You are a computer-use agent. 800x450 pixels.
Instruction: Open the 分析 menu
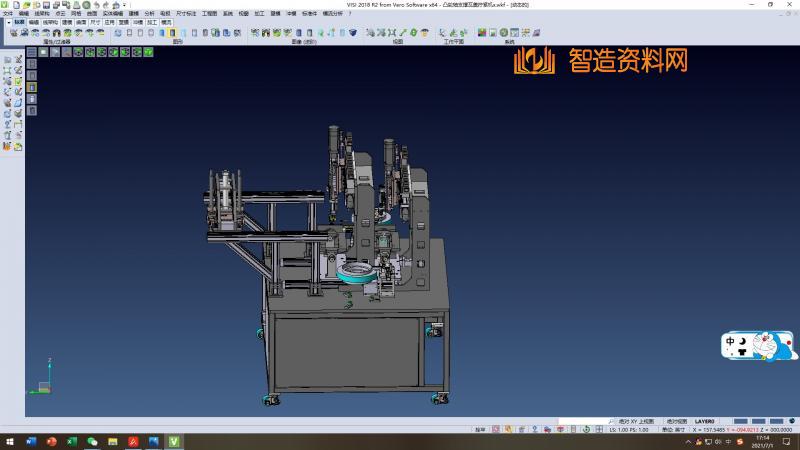(x=149, y=14)
